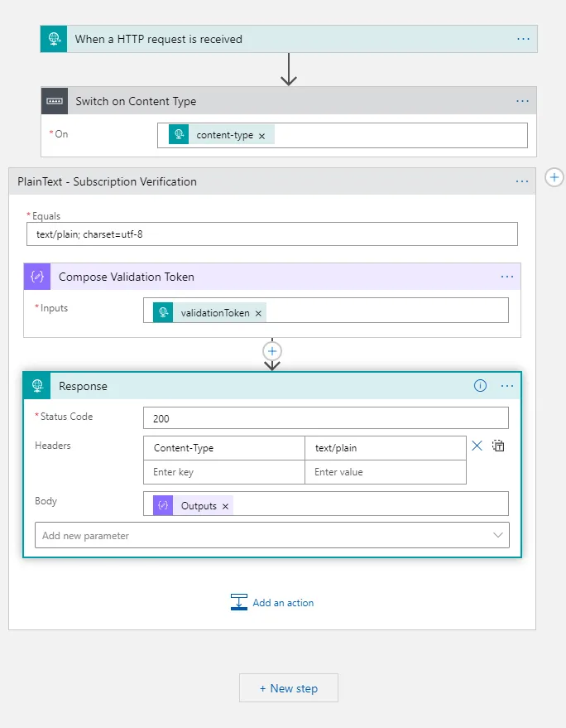Switch headers to text mode icon
566x728 pixels.
(x=498, y=446)
